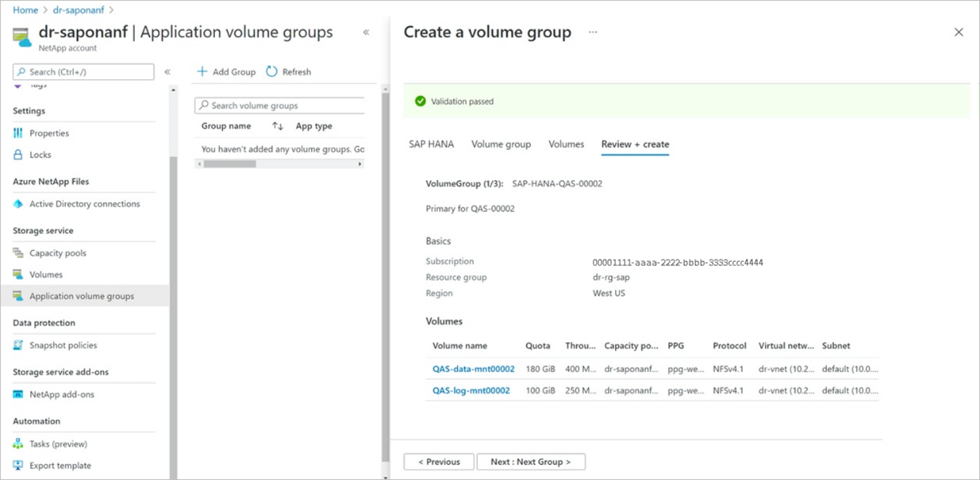Open Capacity pools menu item

[x=58, y=252]
